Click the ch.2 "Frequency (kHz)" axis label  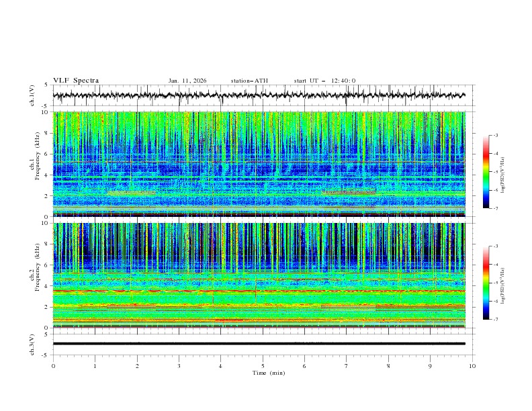coord(38,267)
